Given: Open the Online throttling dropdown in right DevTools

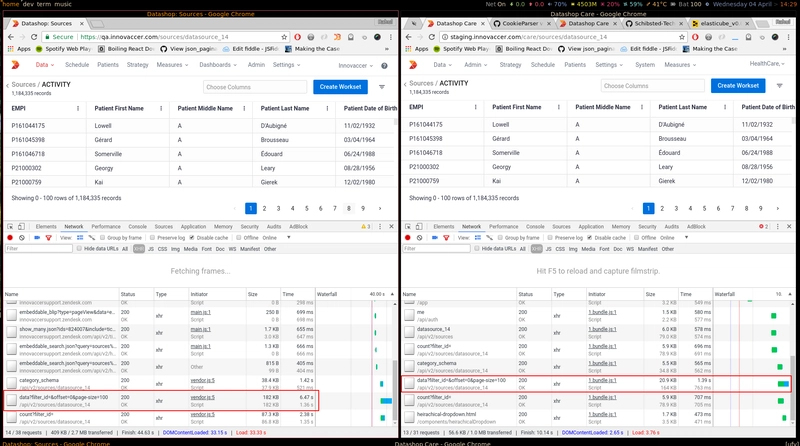Looking at the screenshot, I should [x=674, y=238].
